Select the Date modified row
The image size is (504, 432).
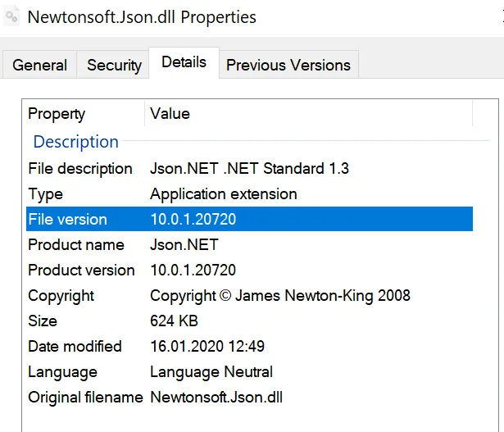click(x=75, y=346)
